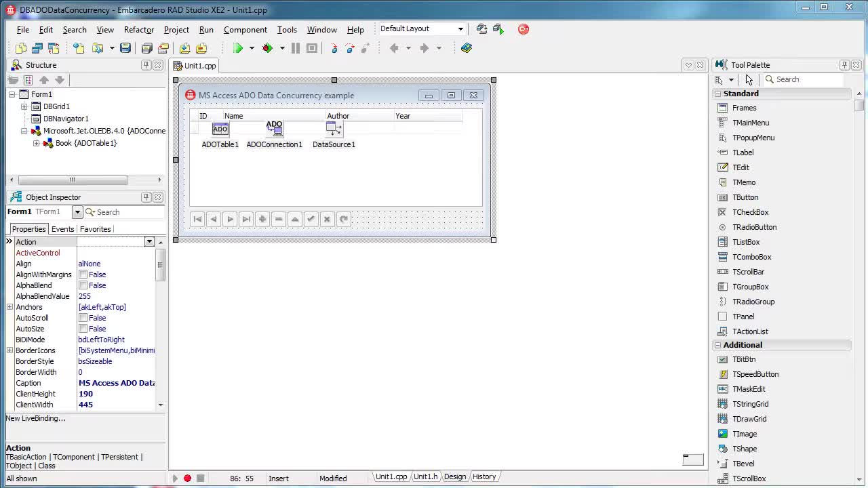Click the back navigation arrow icon
This screenshot has height=488, width=868.
[394, 48]
